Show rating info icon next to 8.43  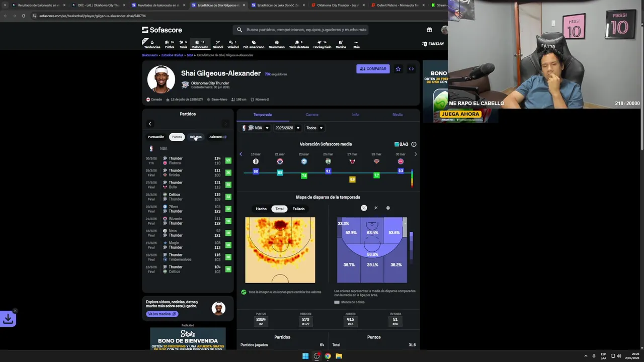[x=414, y=144]
